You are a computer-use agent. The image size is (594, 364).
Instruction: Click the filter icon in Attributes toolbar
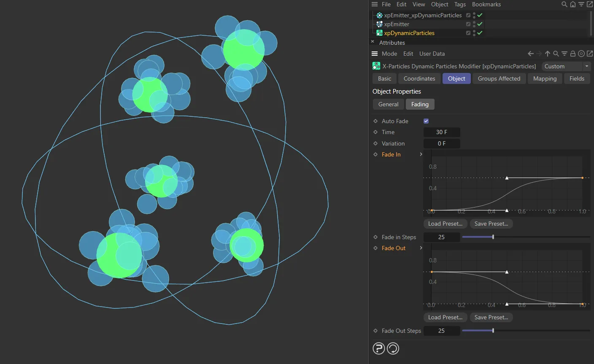(x=565, y=54)
